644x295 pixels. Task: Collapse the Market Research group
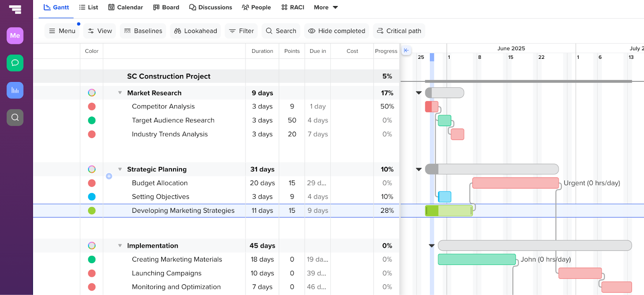[x=120, y=93]
